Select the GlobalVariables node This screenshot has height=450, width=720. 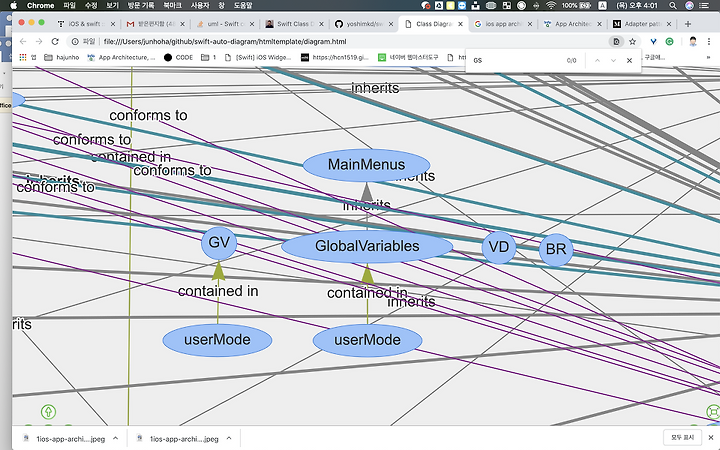[x=367, y=246]
